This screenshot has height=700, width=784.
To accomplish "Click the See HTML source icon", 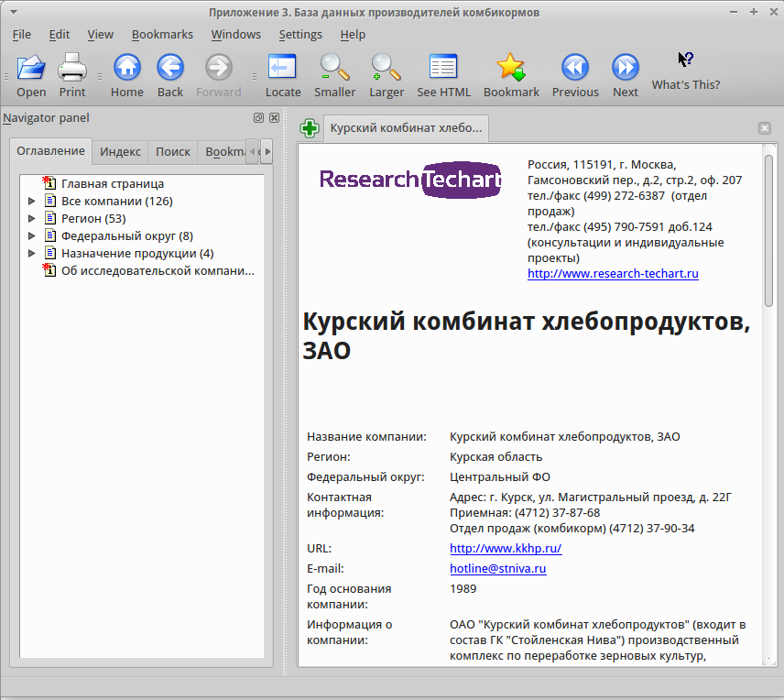I will coord(443,67).
